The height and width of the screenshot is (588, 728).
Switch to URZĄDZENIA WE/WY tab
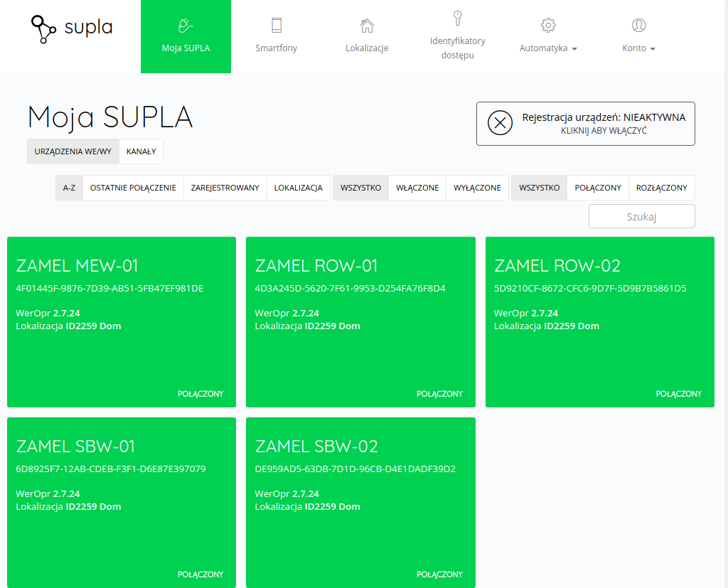(73, 151)
